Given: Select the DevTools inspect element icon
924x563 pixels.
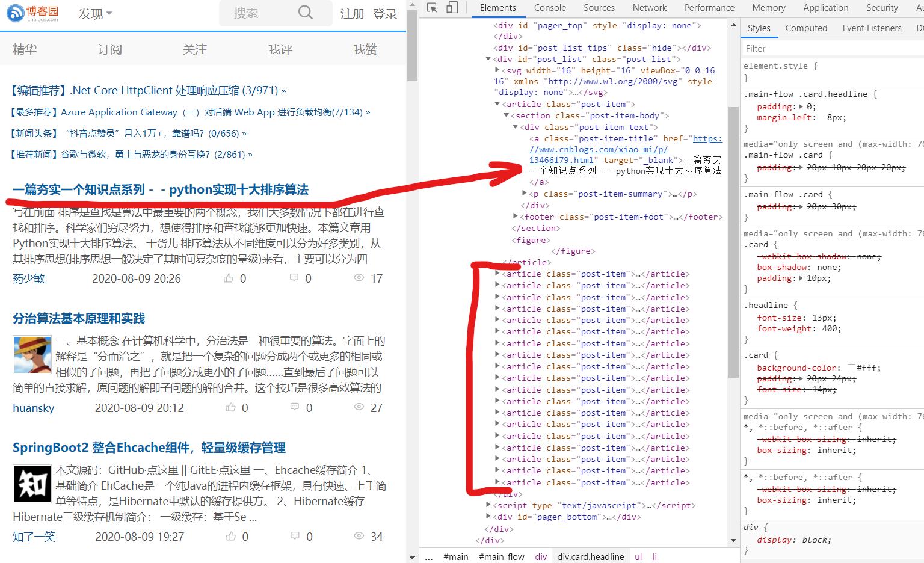Looking at the screenshot, I should 432,8.
